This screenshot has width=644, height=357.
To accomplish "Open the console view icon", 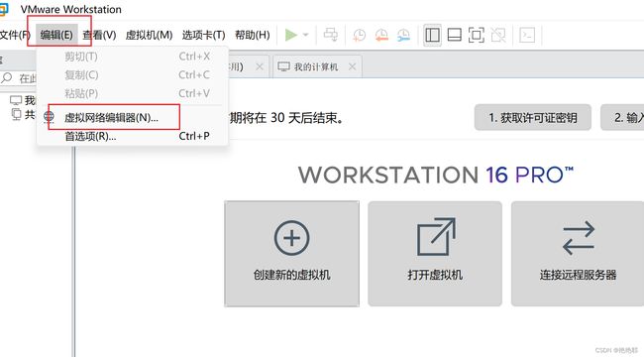I will (527, 35).
